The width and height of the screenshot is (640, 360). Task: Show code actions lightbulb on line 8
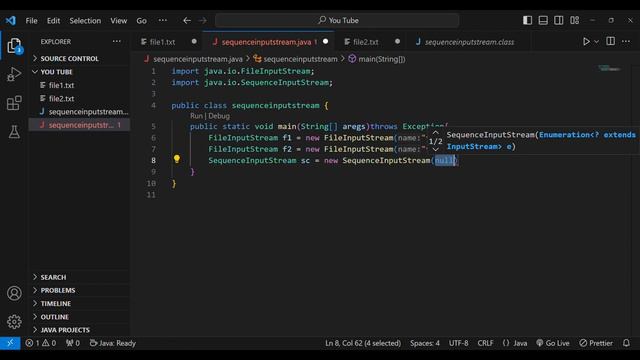click(x=177, y=159)
